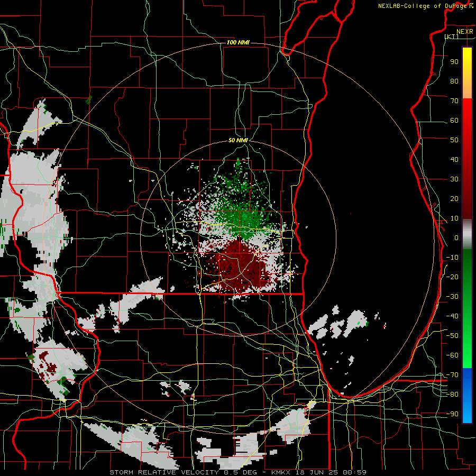Select the positive 30 knot scale label
The width and height of the screenshot is (476, 476).
[454, 179]
